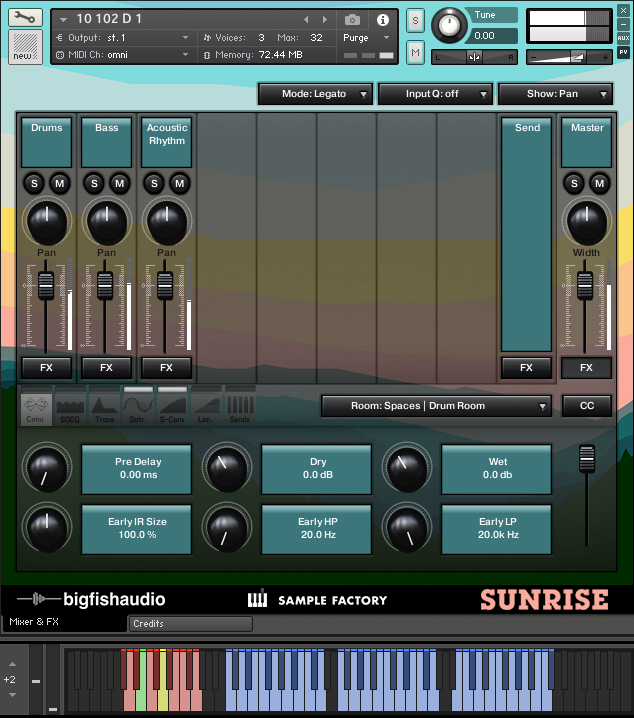The width and height of the screenshot is (634, 718).
Task: Open the Room: Spaces Drum Room dropdown
Action: click(436, 406)
